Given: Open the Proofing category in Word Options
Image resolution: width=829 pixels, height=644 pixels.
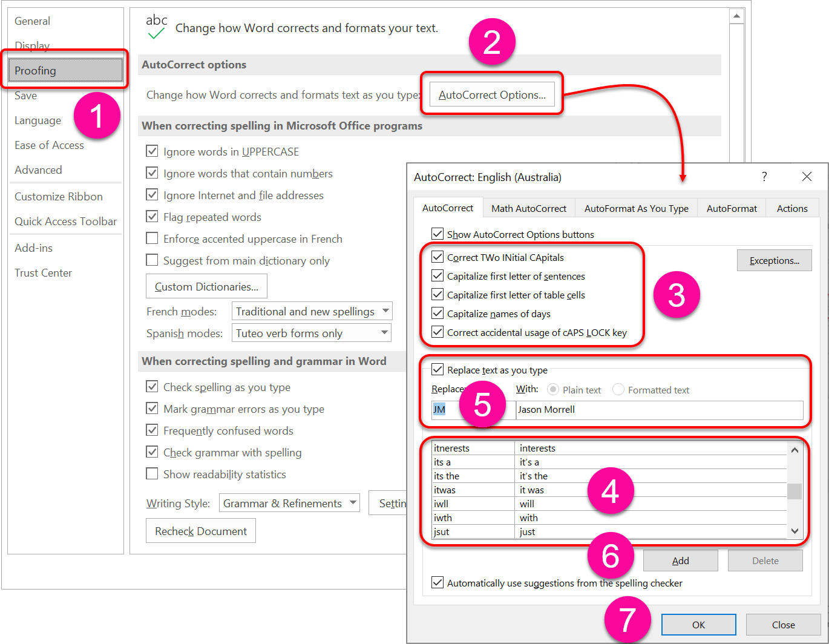Looking at the screenshot, I should click(67, 70).
